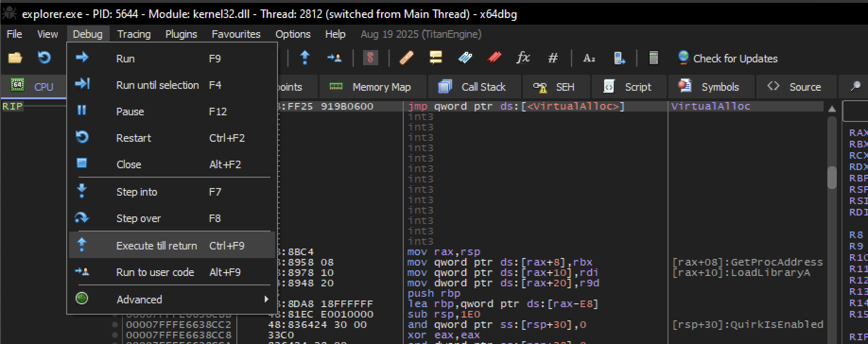
Task: Click the Run to user code toolbar icon
Action: coord(334,58)
